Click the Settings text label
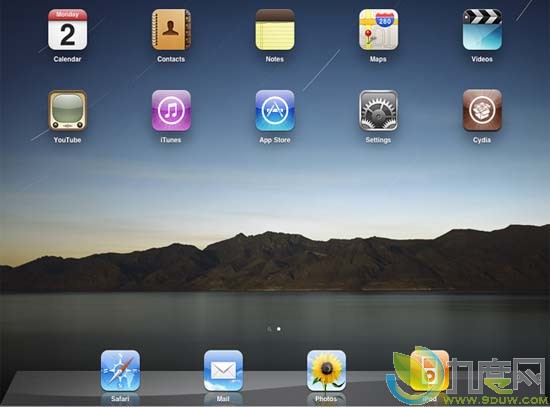 click(378, 140)
